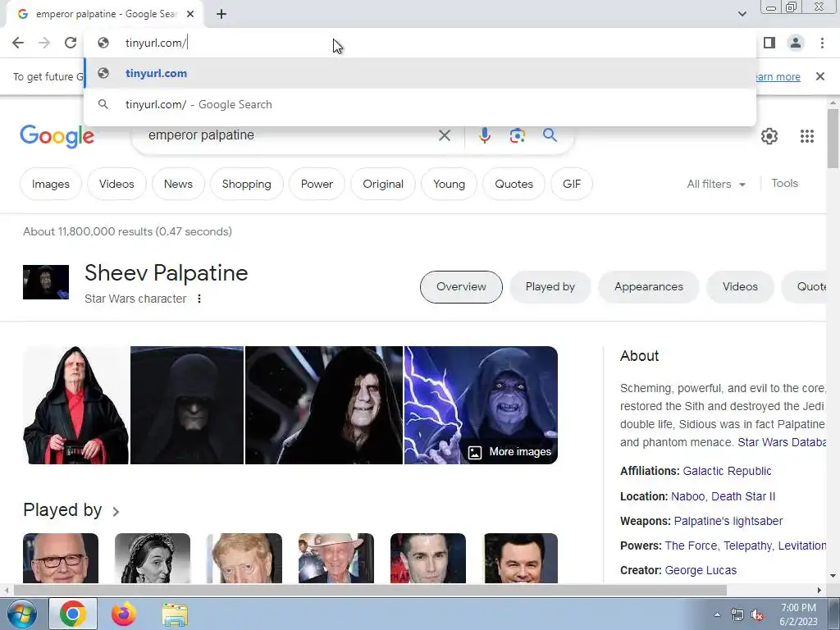Reload the current page
The image size is (840, 630).
(x=71, y=43)
